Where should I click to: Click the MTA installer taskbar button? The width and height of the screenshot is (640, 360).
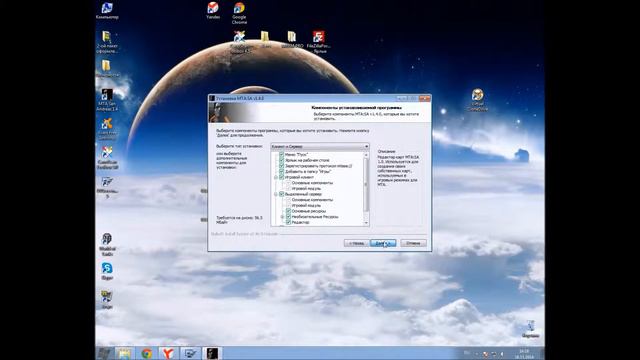(x=211, y=353)
